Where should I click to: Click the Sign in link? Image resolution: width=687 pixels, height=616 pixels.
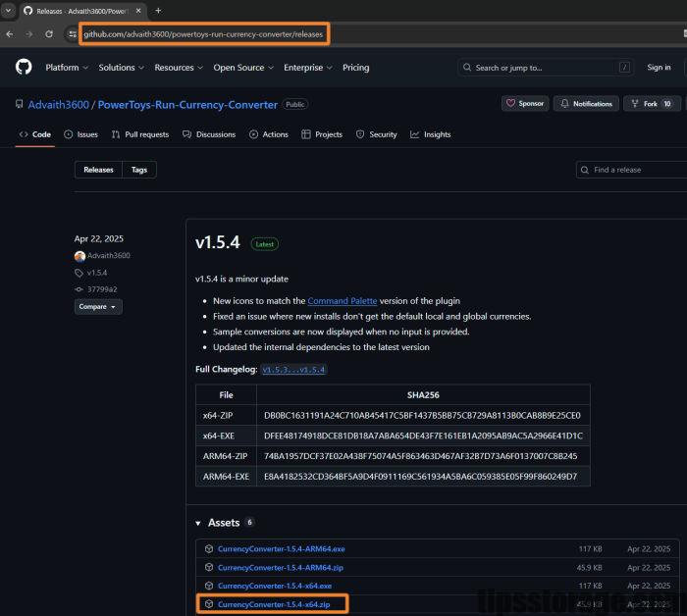(x=659, y=68)
